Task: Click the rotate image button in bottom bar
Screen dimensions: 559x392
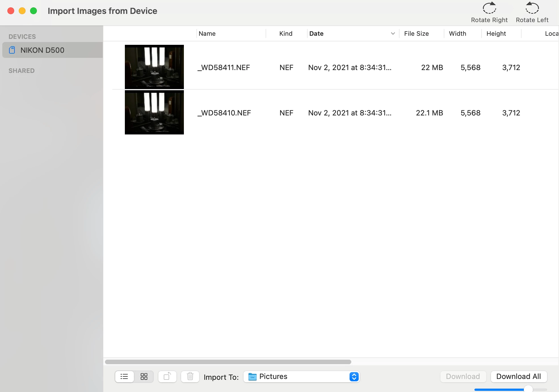Action: [167, 377]
